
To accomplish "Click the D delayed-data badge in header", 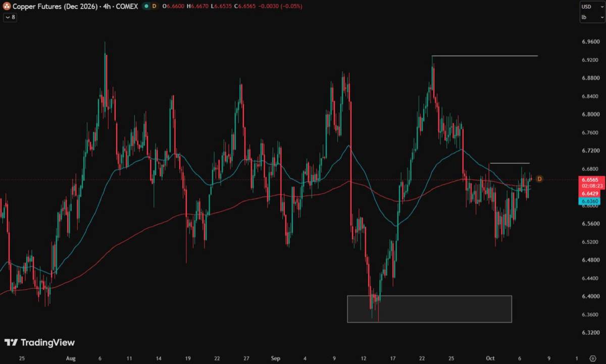I will click(x=154, y=7).
